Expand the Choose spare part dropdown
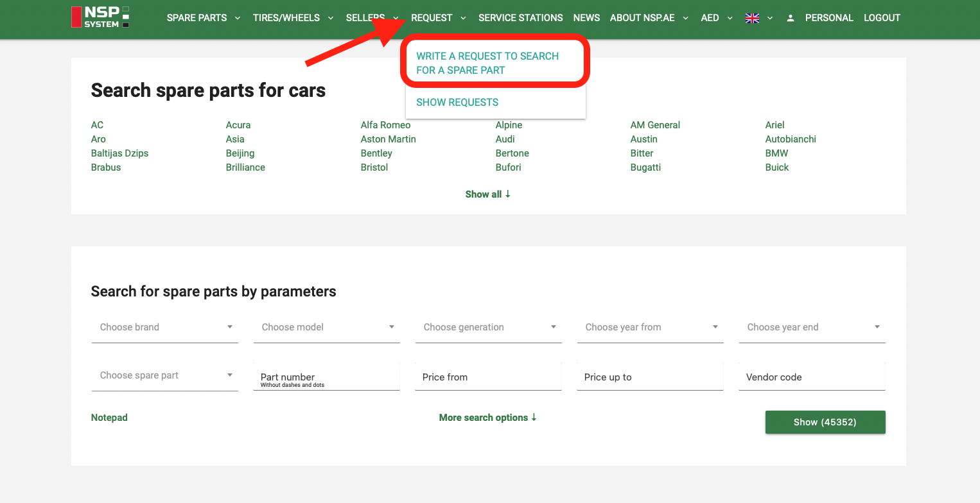Screen dimensions: 980x503 tap(165, 375)
